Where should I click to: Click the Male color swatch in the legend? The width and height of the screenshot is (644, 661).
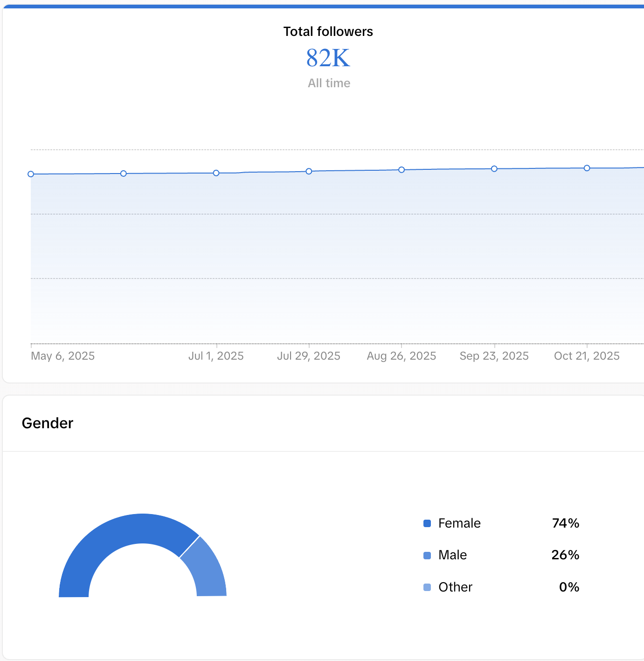point(427,556)
